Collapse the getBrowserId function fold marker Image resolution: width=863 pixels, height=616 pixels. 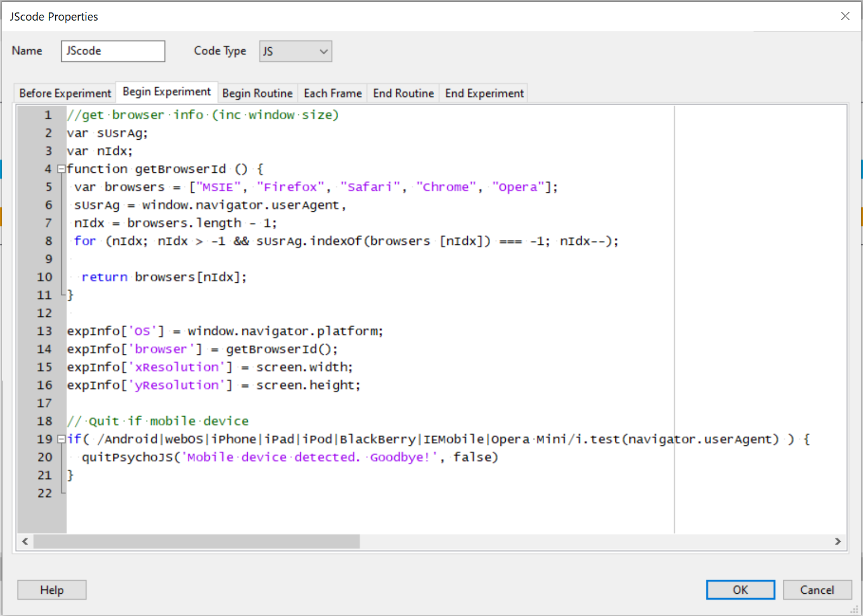click(x=61, y=169)
